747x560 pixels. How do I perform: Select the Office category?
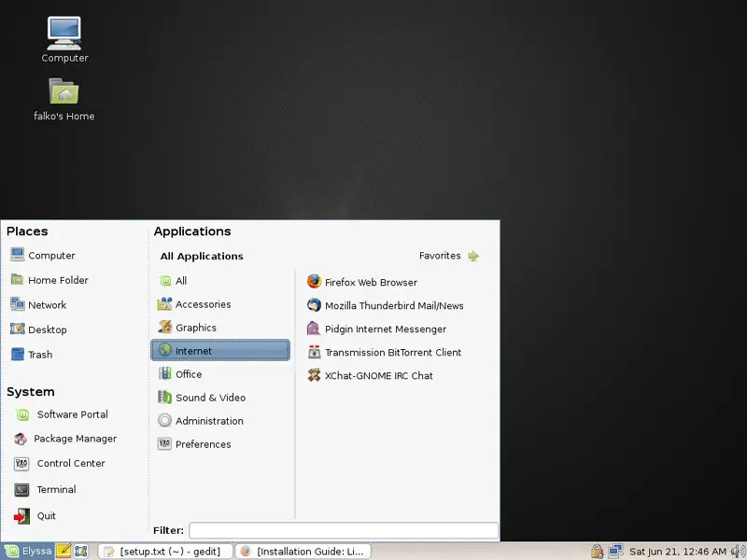(220, 374)
